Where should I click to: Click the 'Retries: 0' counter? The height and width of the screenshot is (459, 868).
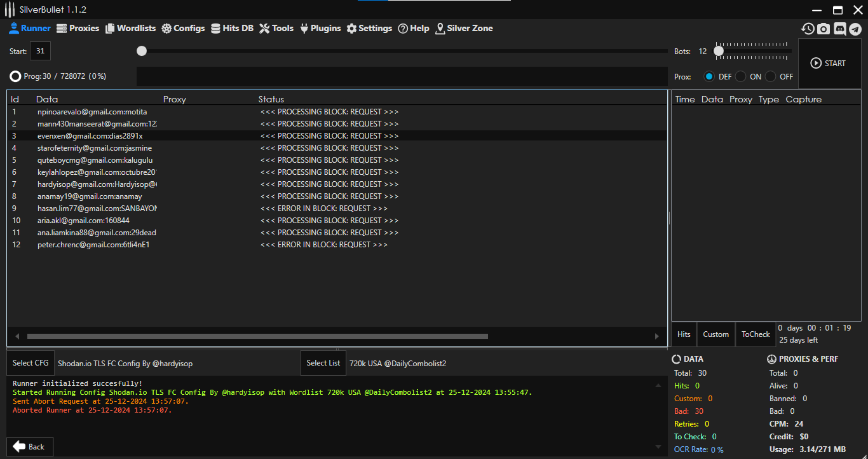(692, 424)
